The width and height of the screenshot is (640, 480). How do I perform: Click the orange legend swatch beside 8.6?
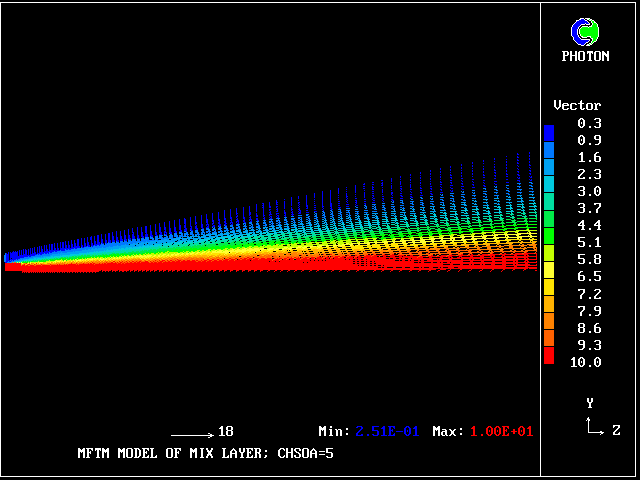(x=548, y=327)
